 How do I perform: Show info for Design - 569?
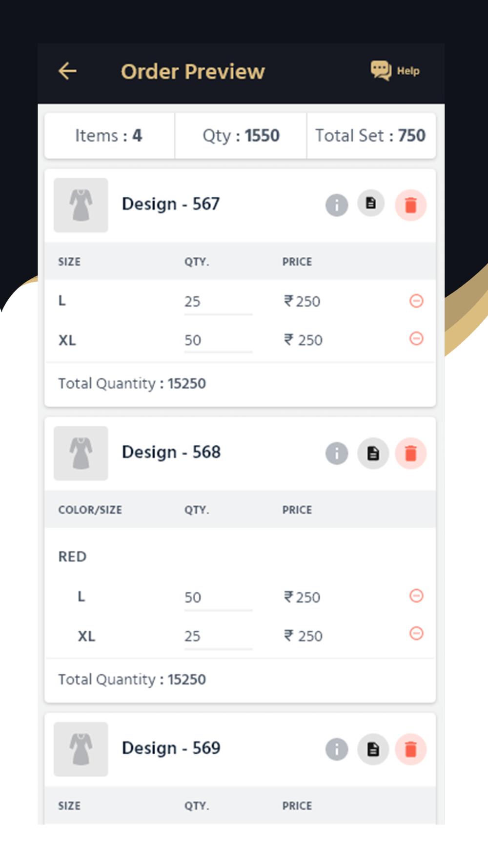[x=337, y=749]
